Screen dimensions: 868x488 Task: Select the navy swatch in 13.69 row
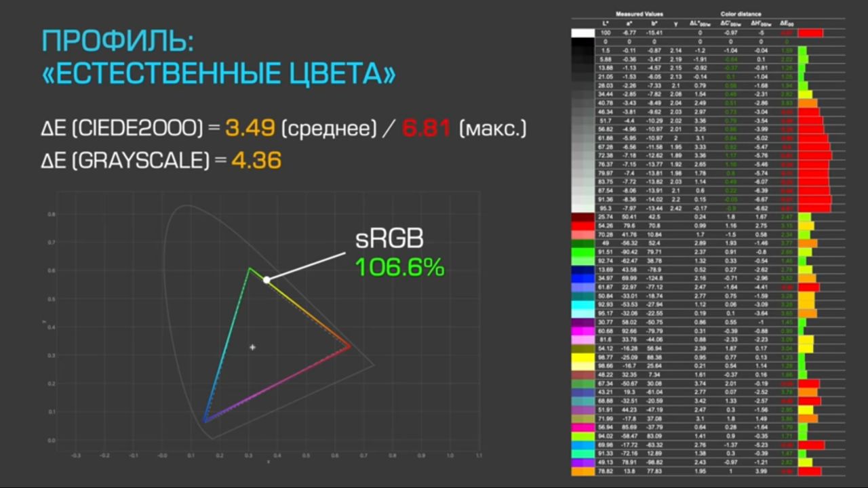pos(583,269)
